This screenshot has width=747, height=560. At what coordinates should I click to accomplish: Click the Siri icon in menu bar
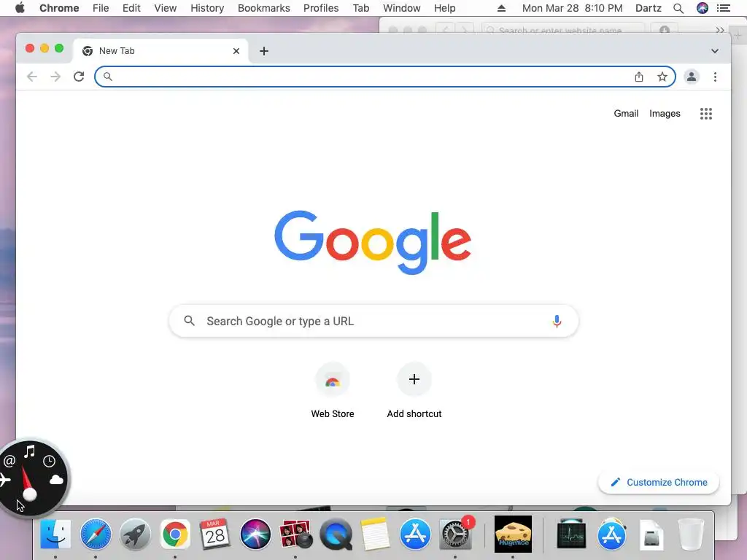tap(703, 8)
